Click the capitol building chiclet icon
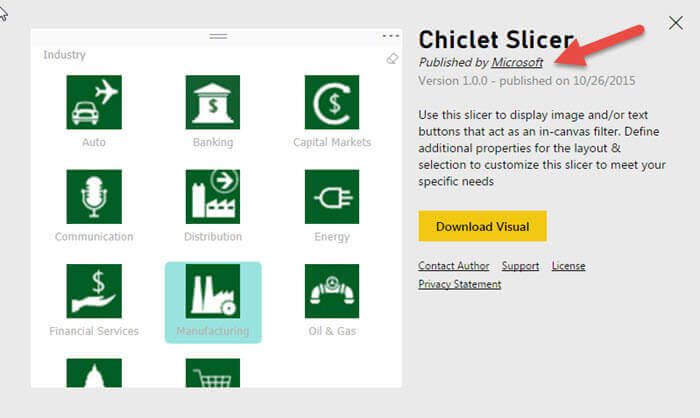700x418 pixels. [x=94, y=373]
